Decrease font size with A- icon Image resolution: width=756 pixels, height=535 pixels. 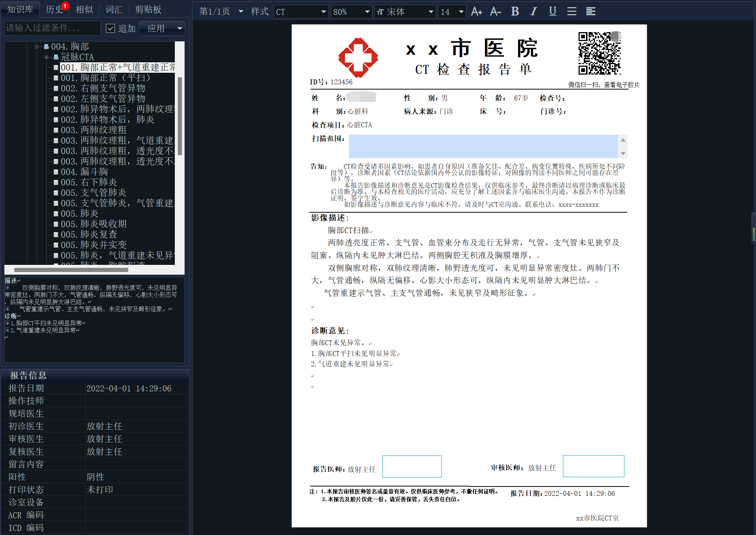tap(495, 12)
